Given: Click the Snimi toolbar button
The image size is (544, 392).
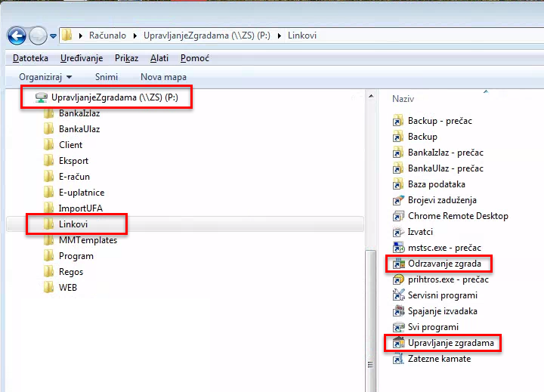Looking at the screenshot, I should [107, 77].
